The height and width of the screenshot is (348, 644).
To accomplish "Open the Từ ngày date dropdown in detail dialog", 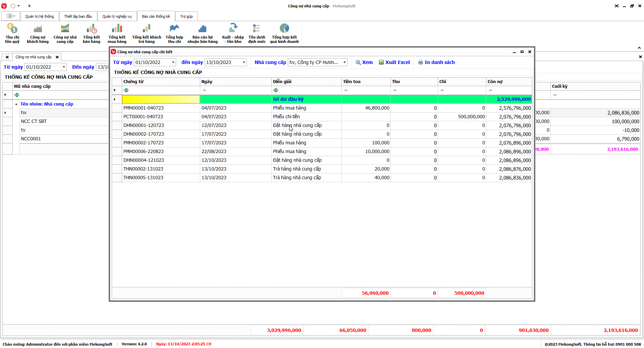I will 173,62.
